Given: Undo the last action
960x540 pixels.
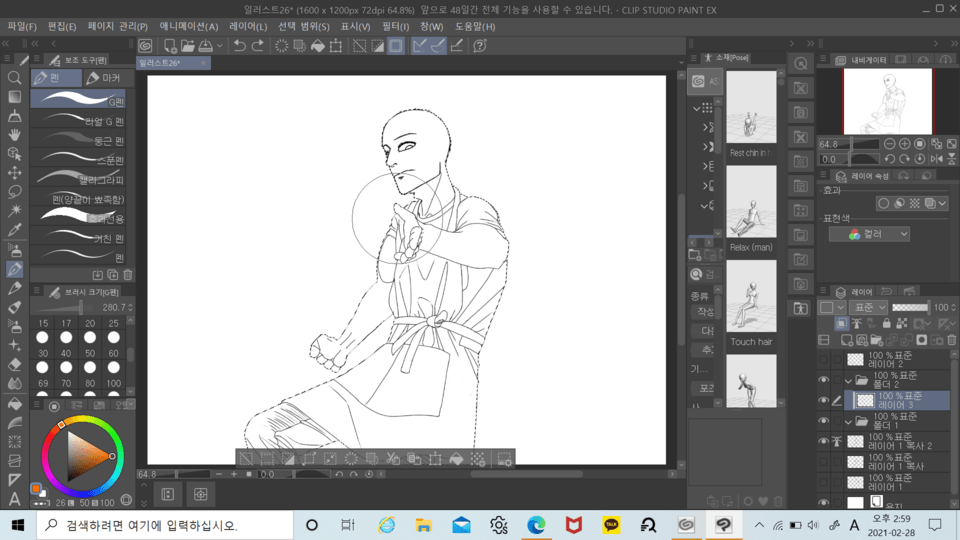Looking at the screenshot, I should [x=239, y=45].
